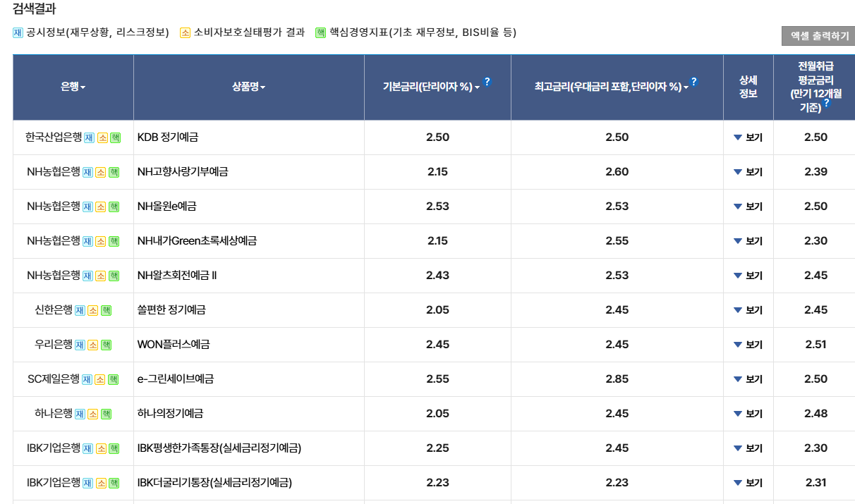Screen dimensions: 855x504
Task: Expand 보기 details for e-그린세이브예금
Action: [x=748, y=379]
